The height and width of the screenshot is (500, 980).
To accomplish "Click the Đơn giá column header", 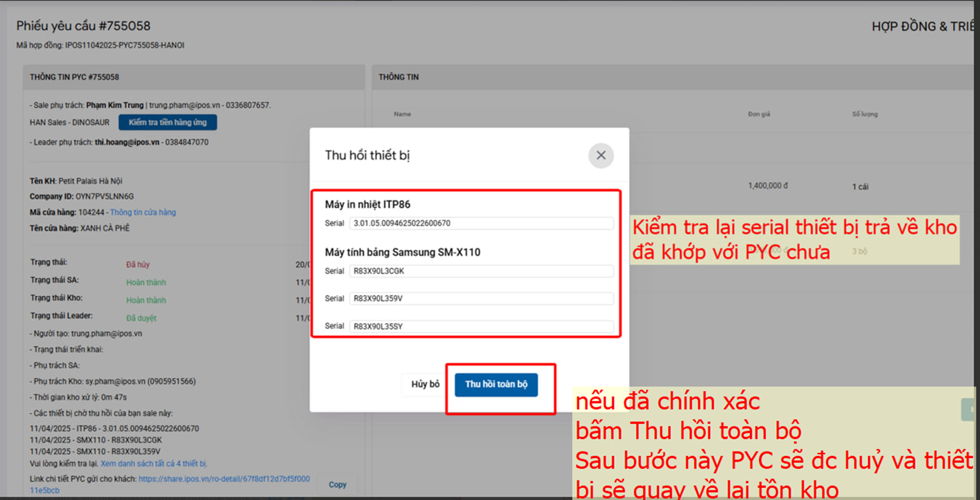I will [759, 114].
